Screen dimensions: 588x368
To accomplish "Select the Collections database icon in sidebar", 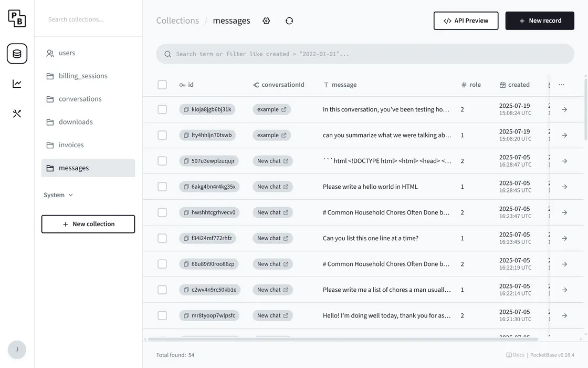I will coord(17,54).
